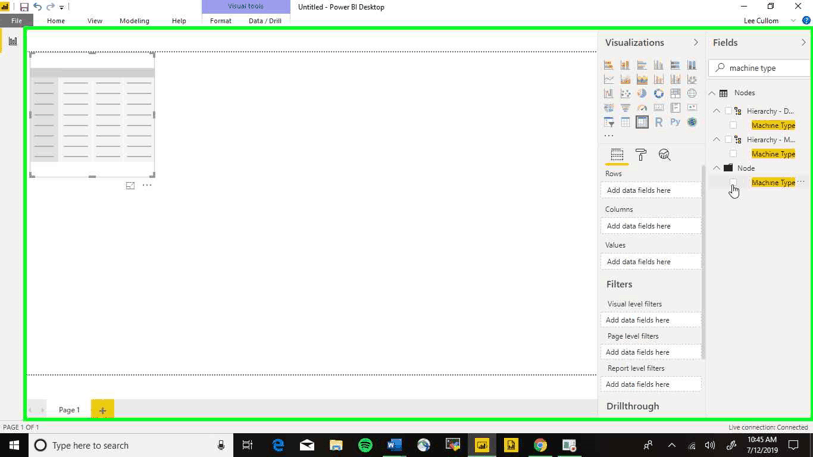Open the Fields well tab
The width and height of the screenshot is (814, 459).
tap(617, 155)
